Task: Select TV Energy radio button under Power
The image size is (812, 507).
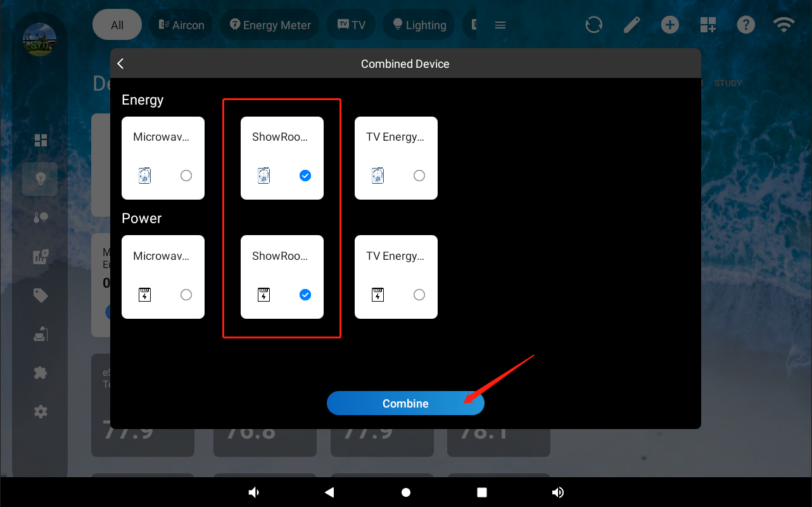Action: 419,295
